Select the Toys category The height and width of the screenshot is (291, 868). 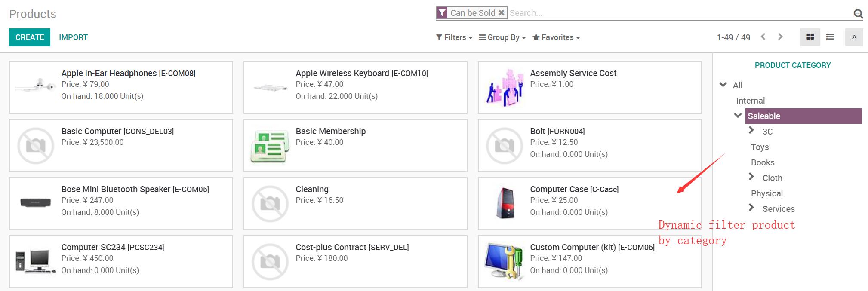click(760, 147)
